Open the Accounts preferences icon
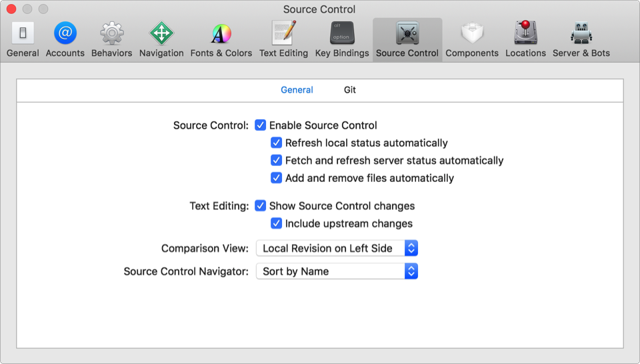640x364 pixels. [x=65, y=33]
